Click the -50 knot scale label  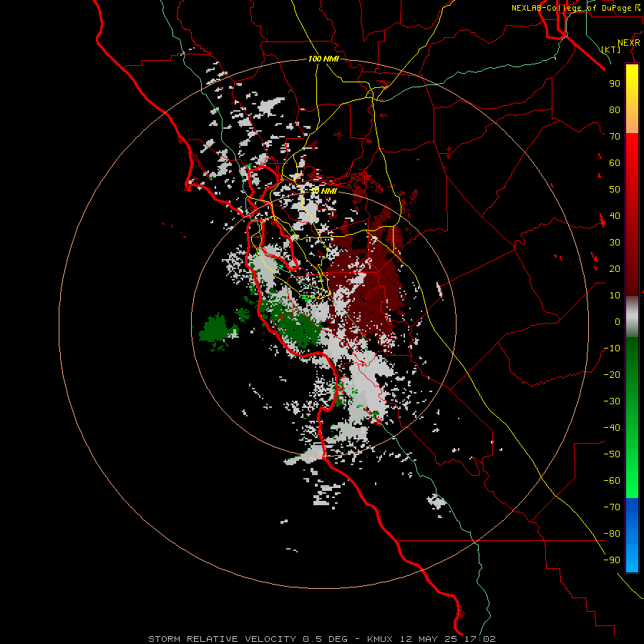[612, 454]
